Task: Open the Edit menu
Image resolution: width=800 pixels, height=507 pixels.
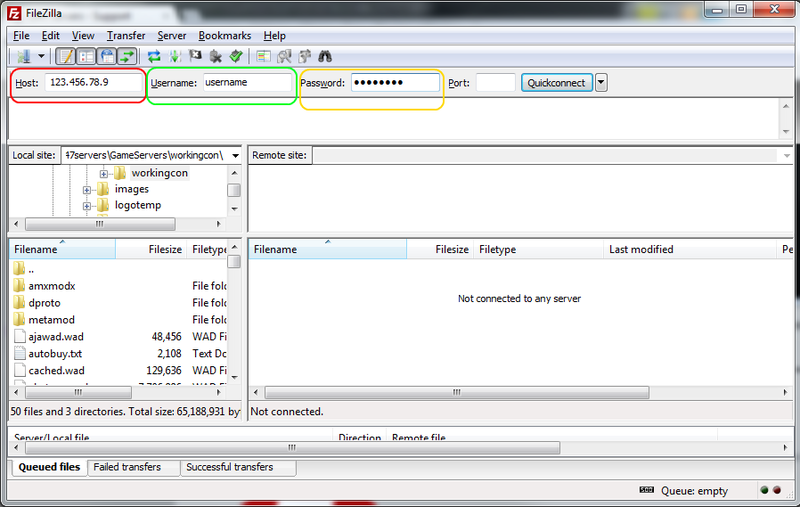Action: pos(51,36)
